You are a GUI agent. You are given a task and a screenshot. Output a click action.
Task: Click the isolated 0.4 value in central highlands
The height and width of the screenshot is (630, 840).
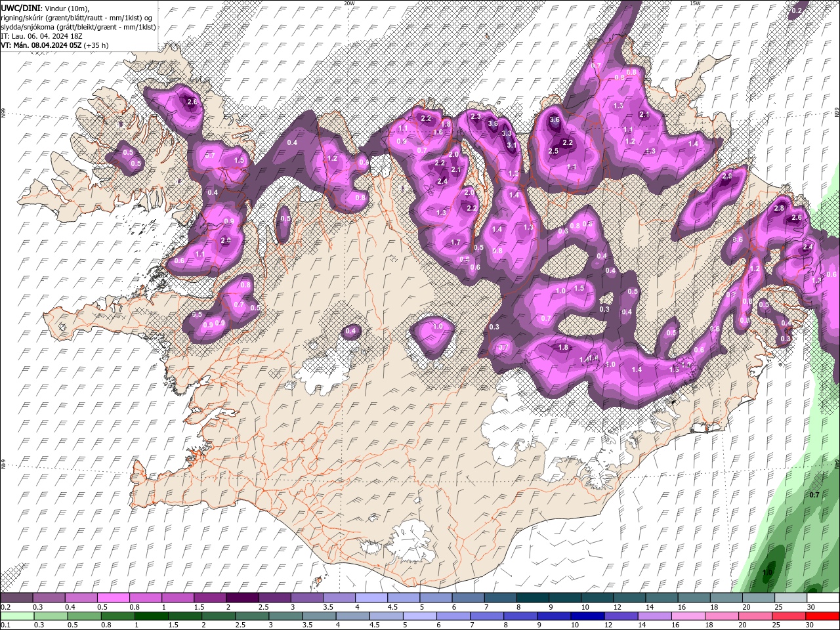[350, 331]
